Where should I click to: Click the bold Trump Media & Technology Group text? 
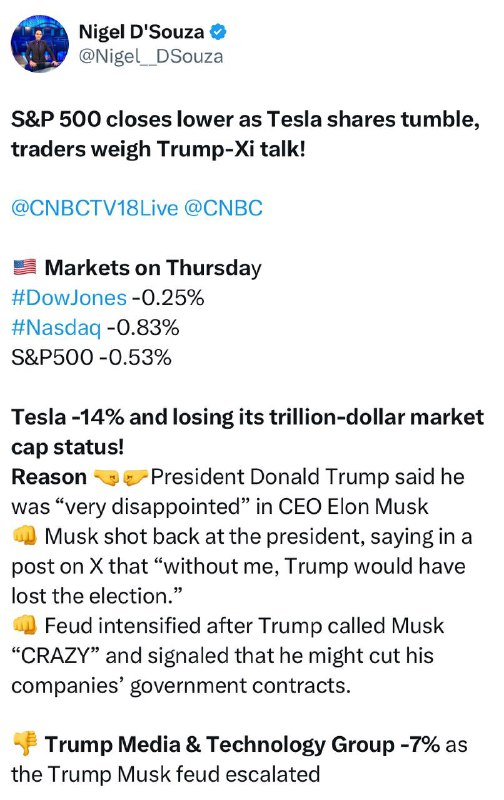(x=242, y=744)
